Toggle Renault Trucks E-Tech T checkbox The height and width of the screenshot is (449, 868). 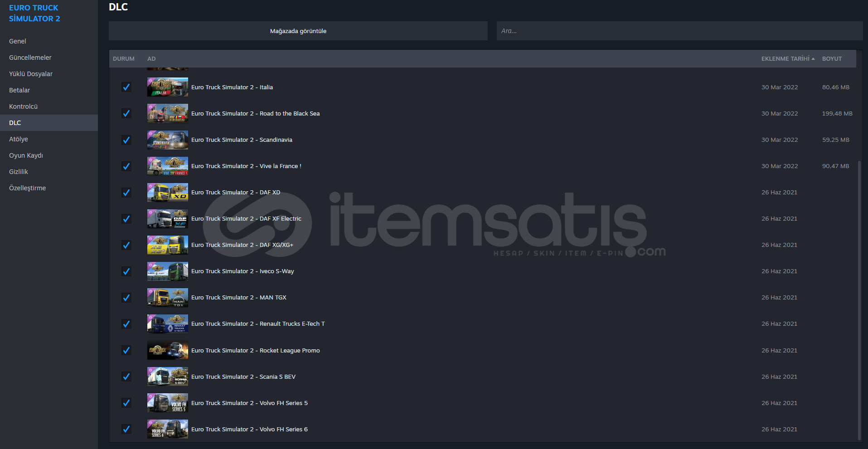point(126,323)
